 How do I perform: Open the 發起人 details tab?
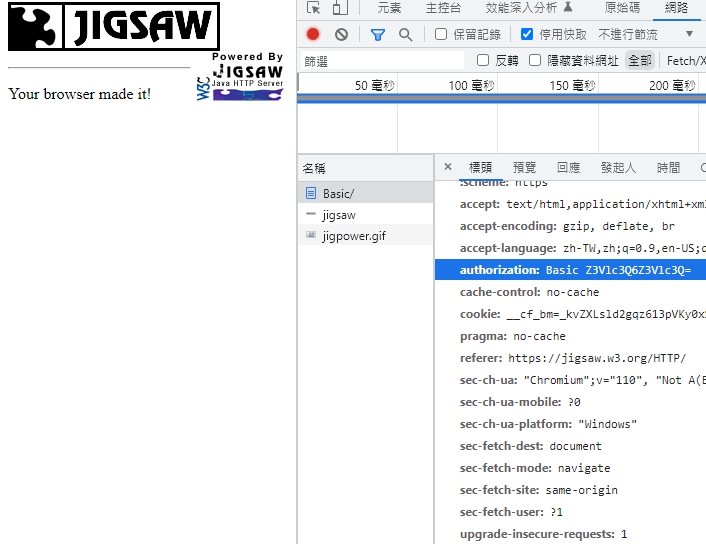618,168
